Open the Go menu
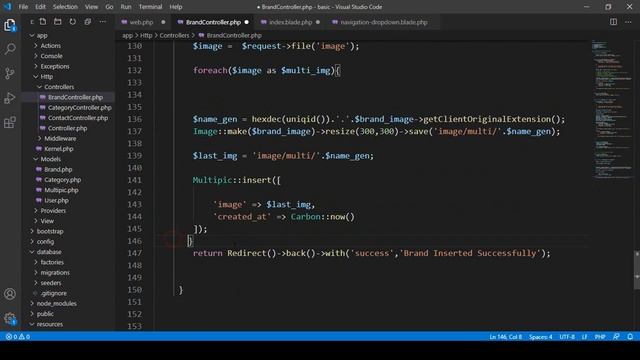Image resolution: width=640 pixels, height=360 pixels. pos(109,7)
